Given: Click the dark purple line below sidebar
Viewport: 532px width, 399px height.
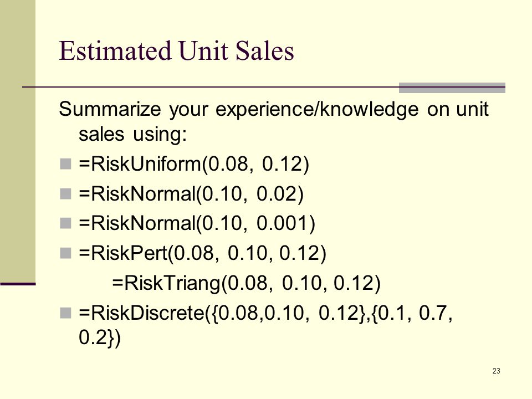Looking at the screenshot, I should pos(18,284).
